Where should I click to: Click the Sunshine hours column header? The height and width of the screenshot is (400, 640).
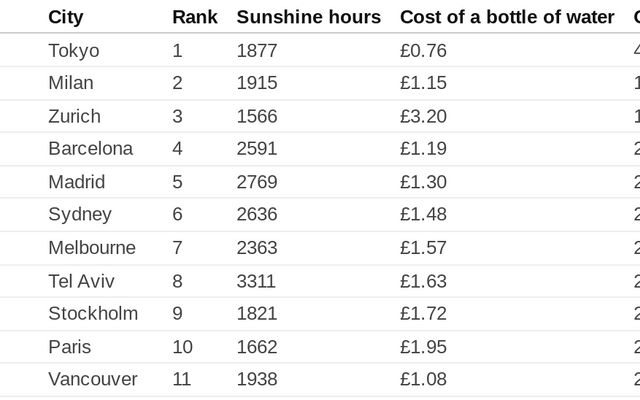pyautogui.click(x=308, y=17)
